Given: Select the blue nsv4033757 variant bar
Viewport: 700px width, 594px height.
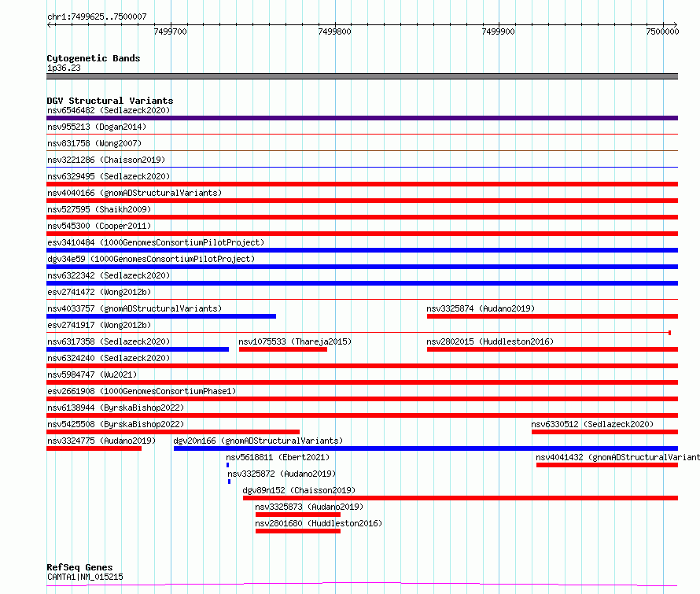Looking at the screenshot, I should click(161, 316).
